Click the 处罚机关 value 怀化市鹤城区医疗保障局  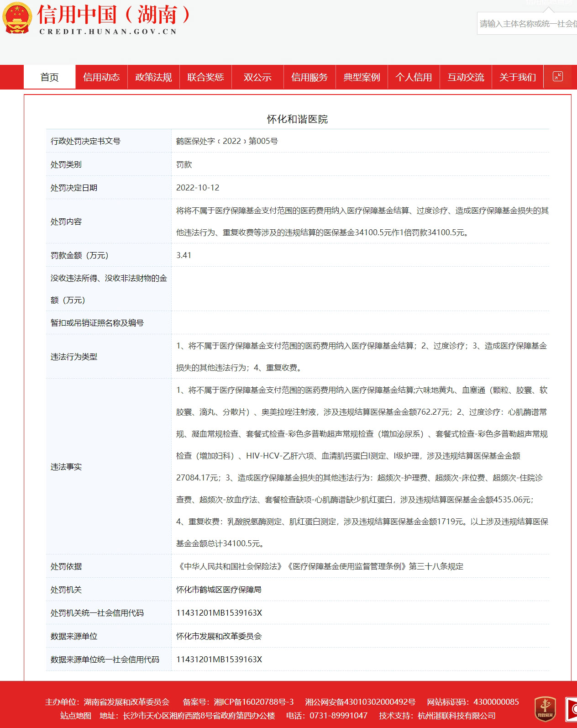[x=219, y=590]
